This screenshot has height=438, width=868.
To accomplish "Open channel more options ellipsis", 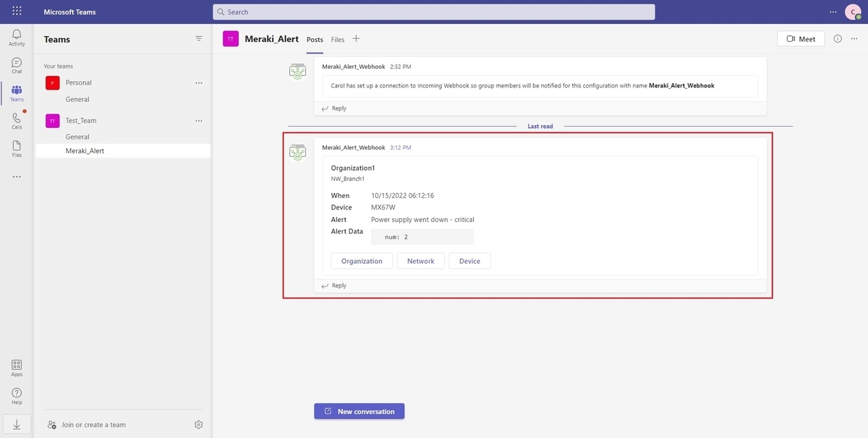I will pyautogui.click(x=855, y=39).
